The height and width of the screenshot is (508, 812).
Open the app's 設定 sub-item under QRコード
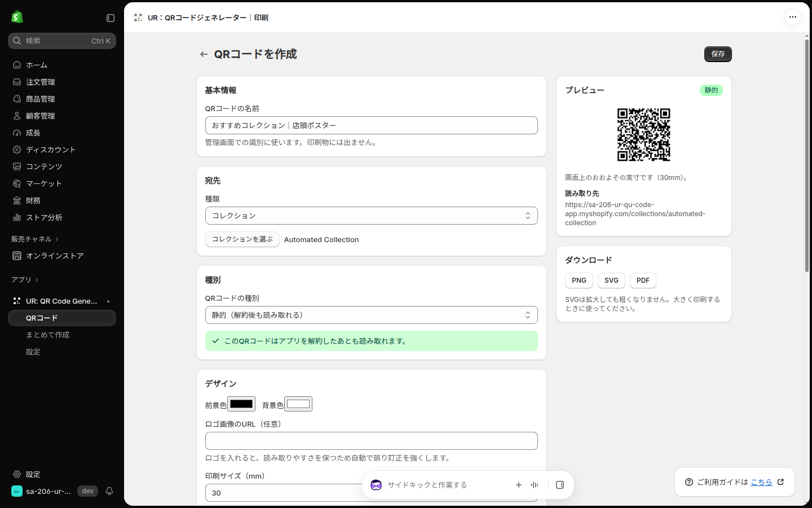[x=62, y=352]
